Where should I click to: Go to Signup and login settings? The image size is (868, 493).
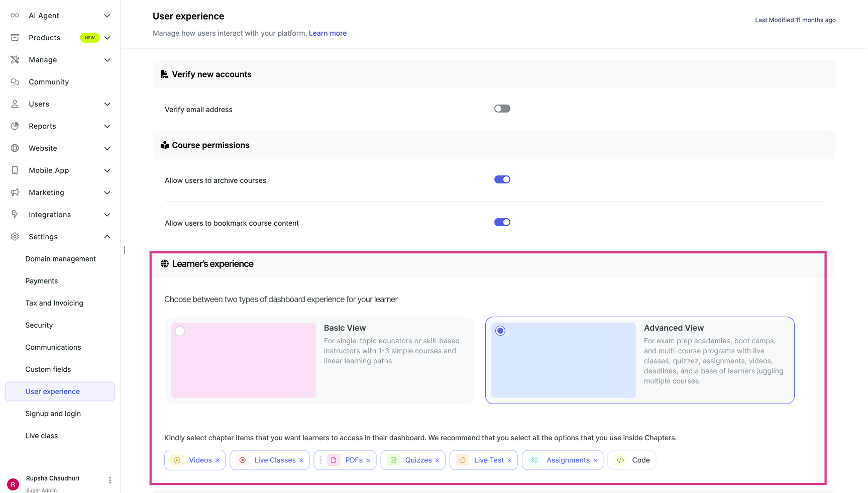(x=53, y=414)
